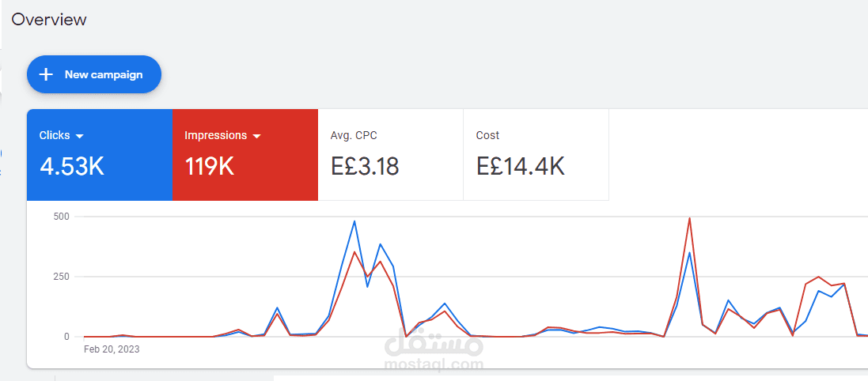This screenshot has width=868, height=381.
Task: Click the tallest blue clicks peak
Action: [354, 222]
